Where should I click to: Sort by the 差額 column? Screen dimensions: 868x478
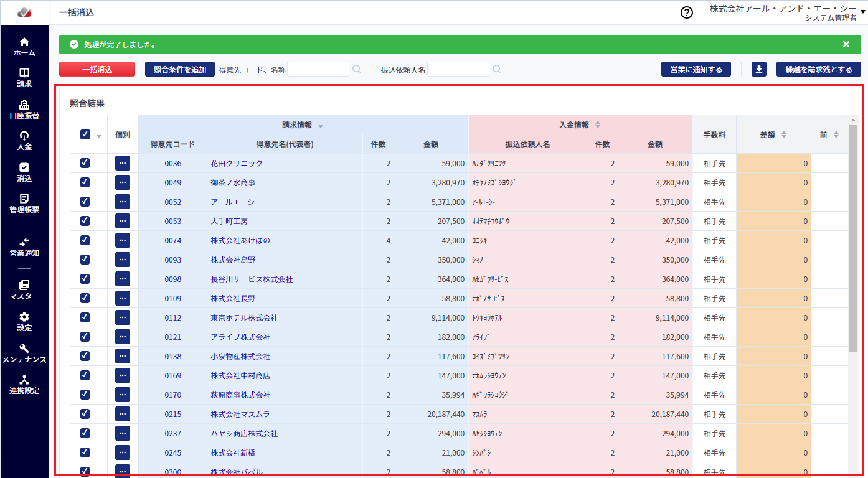point(784,134)
